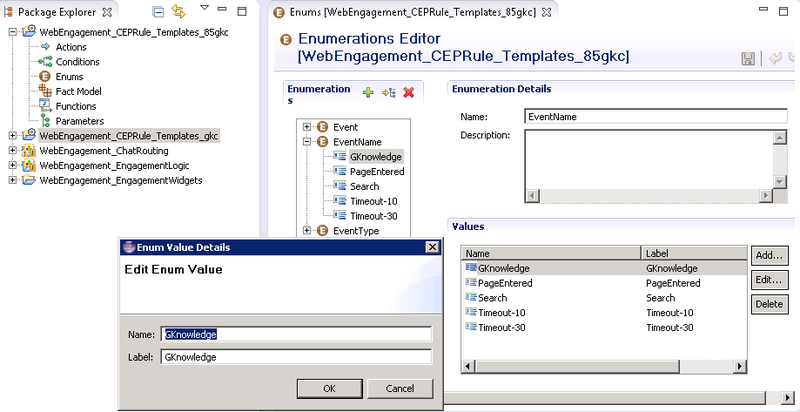The height and width of the screenshot is (412, 800).
Task: Select WebEngagement_ChatRouting project icon
Action: (x=28, y=150)
